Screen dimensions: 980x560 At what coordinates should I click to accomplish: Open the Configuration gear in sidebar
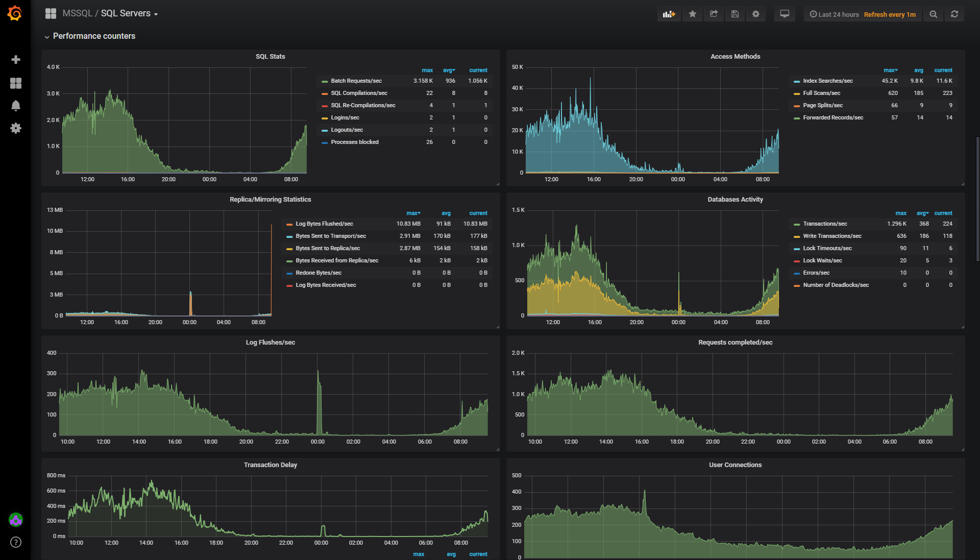point(16,128)
